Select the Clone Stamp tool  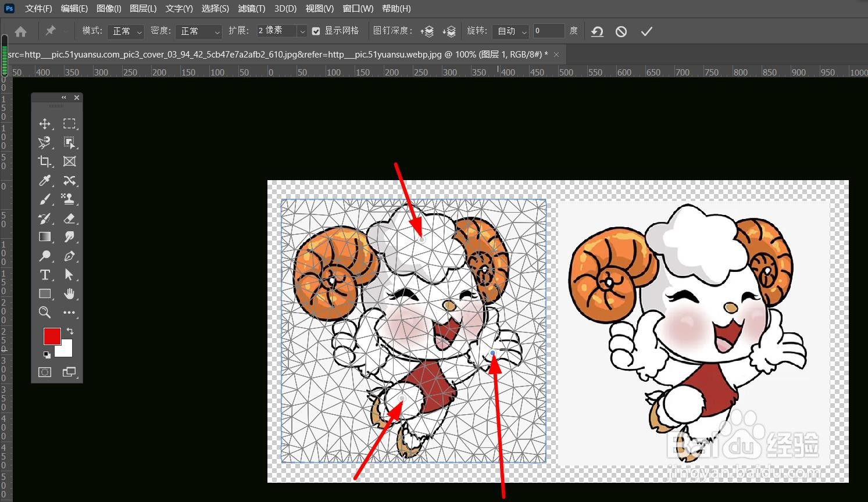click(x=69, y=199)
